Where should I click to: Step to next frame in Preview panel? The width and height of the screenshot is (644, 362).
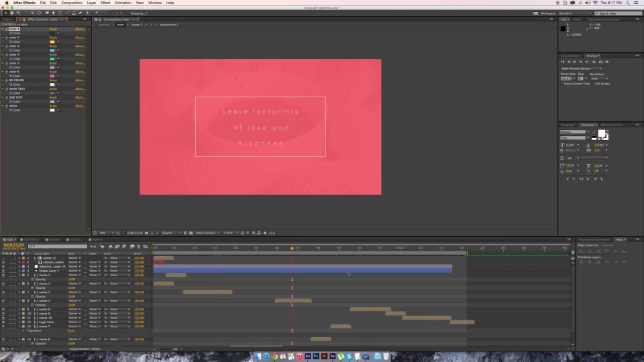pyautogui.click(x=581, y=62)
